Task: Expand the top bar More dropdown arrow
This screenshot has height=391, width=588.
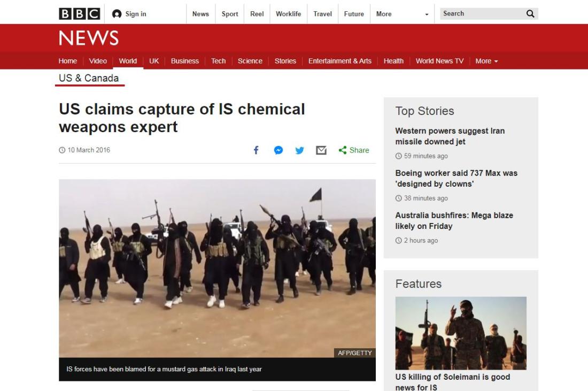Action: tap(427, 14)
